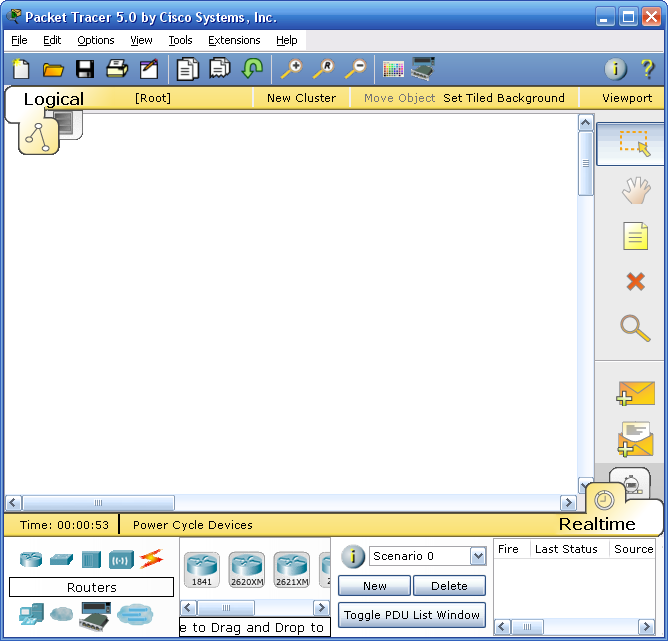The width and height of the screenshot is (668, 641).
Task: Switch to the Simulation mode tab
Action: (632, 483)
